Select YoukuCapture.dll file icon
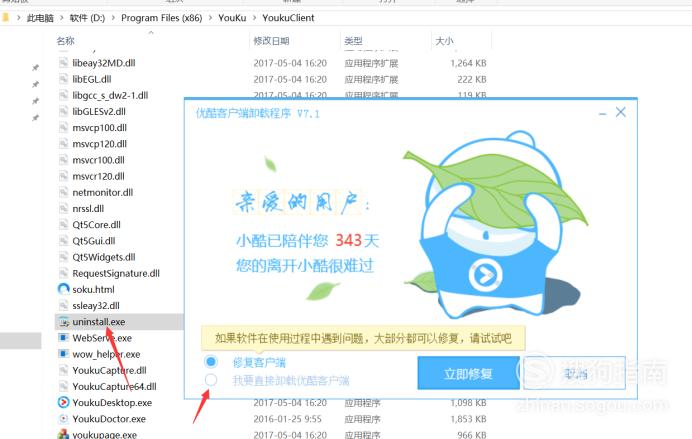Screen dimensions: 692x439 64,370
